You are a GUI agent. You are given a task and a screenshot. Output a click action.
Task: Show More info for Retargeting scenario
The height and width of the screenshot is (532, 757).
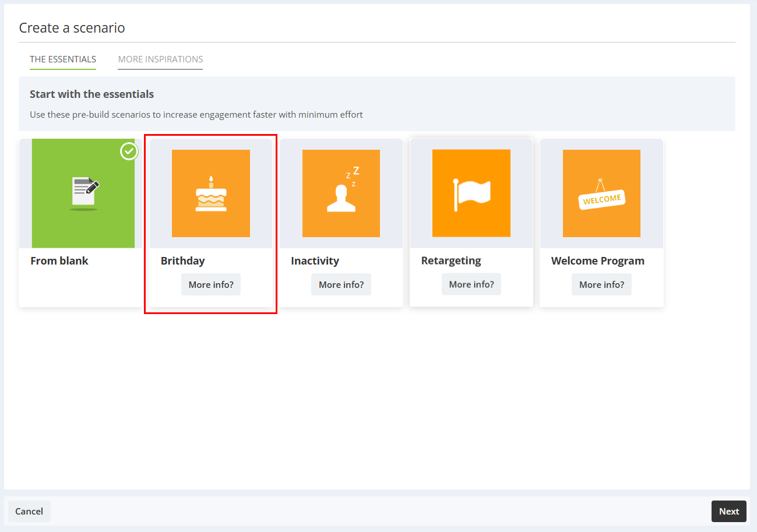(471, 284)
